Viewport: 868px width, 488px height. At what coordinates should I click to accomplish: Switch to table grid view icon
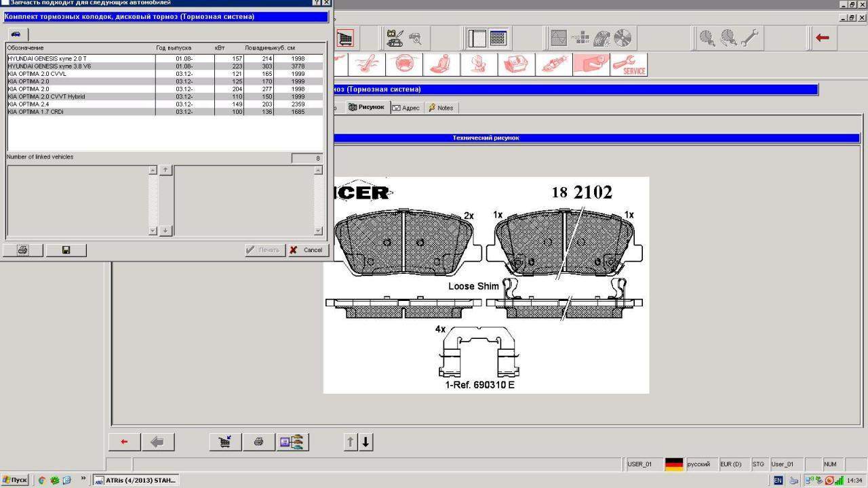tap(498, 38)
